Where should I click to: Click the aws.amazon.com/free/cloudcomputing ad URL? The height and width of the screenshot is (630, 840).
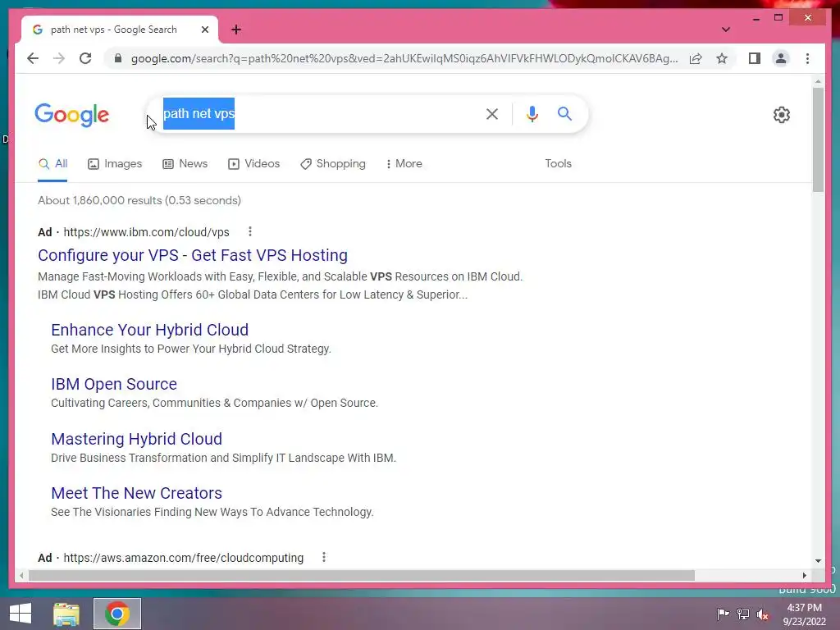[x=183, y=558]
